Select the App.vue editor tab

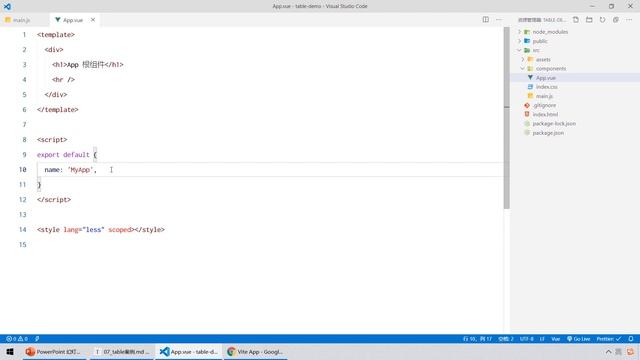tap(74, 20)
